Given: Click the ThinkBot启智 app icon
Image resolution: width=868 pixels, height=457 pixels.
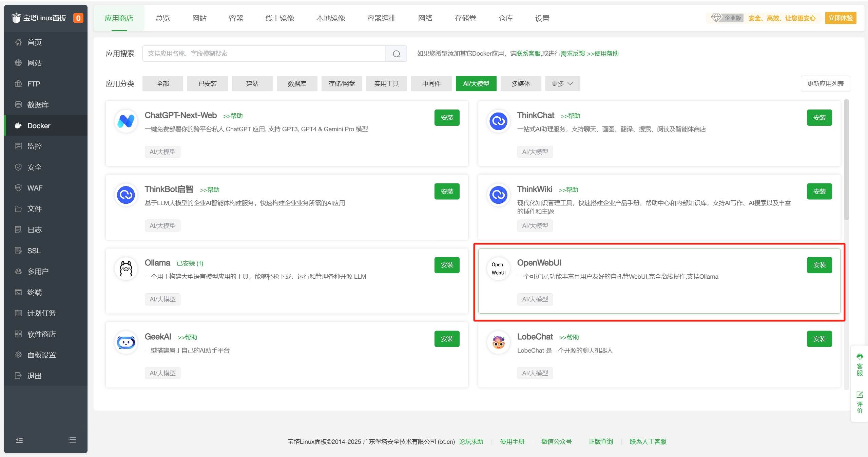Looking at the screenshot, I should pos(125,194).
